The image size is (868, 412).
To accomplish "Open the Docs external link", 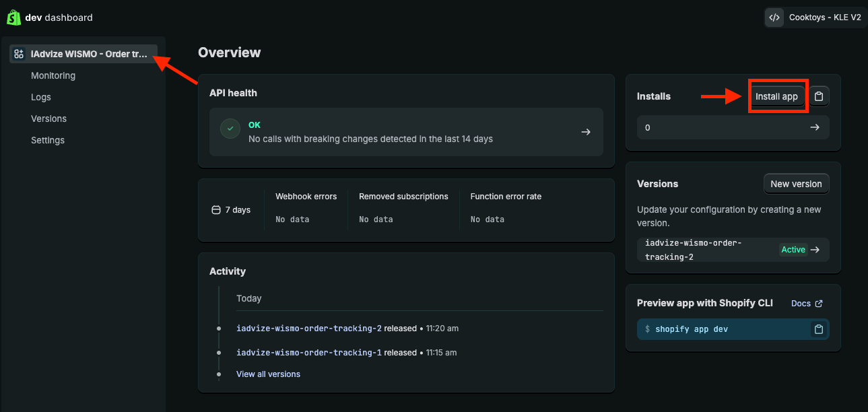I will coord(807,304).
